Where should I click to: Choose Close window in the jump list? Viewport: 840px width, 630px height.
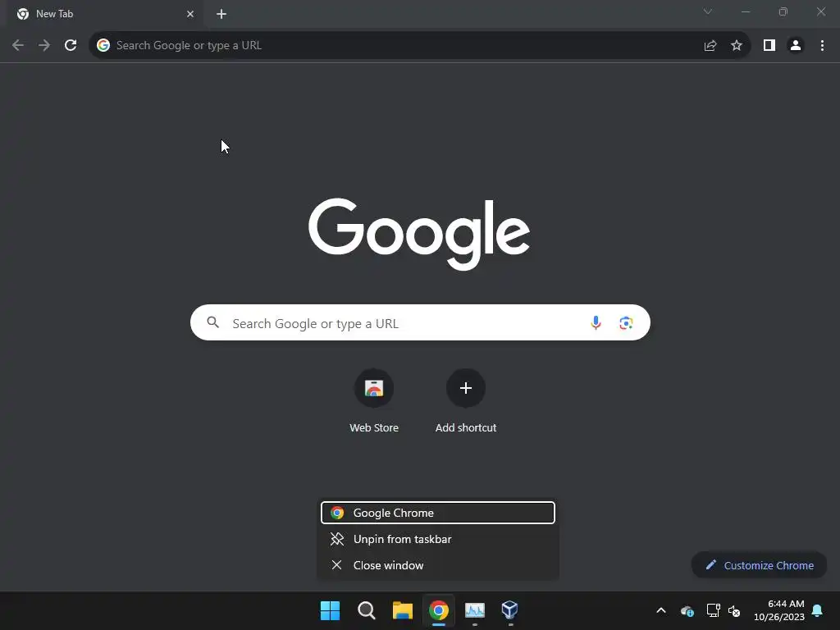pyautogui.click(x=438, y=565)
